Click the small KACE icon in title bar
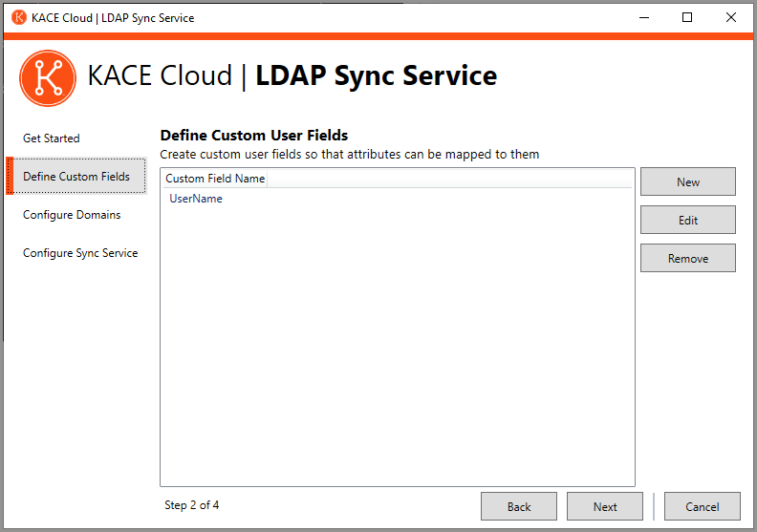The height and width of the screenshot is (532, 757). [18, 17]
